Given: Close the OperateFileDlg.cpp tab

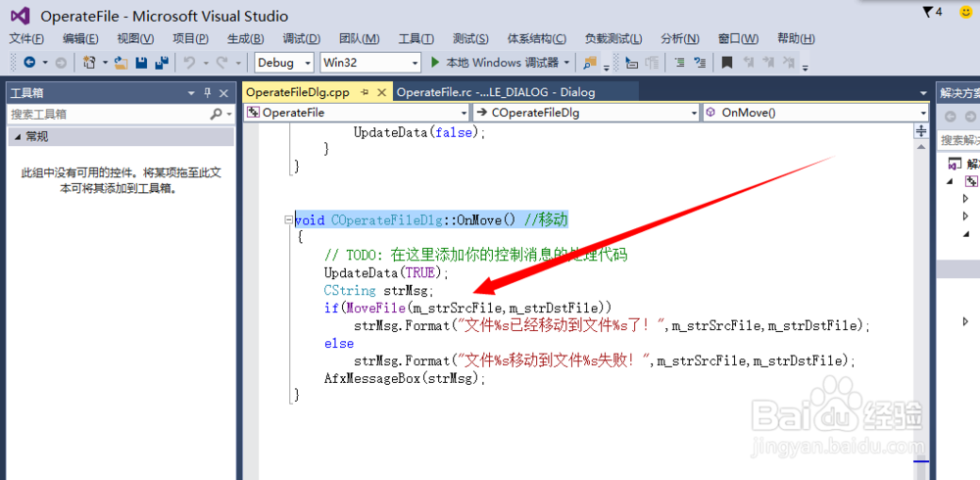Looking at the screenshot, I should coord(382,92).
